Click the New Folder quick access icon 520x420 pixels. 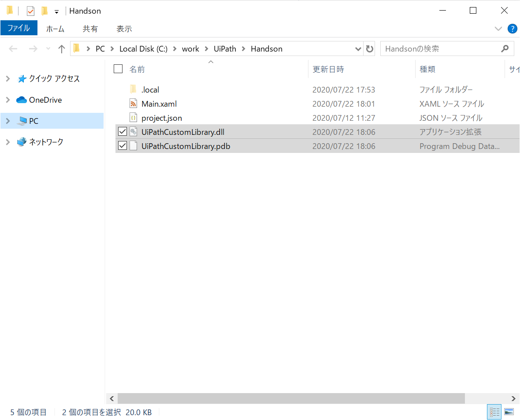[44, 11]
